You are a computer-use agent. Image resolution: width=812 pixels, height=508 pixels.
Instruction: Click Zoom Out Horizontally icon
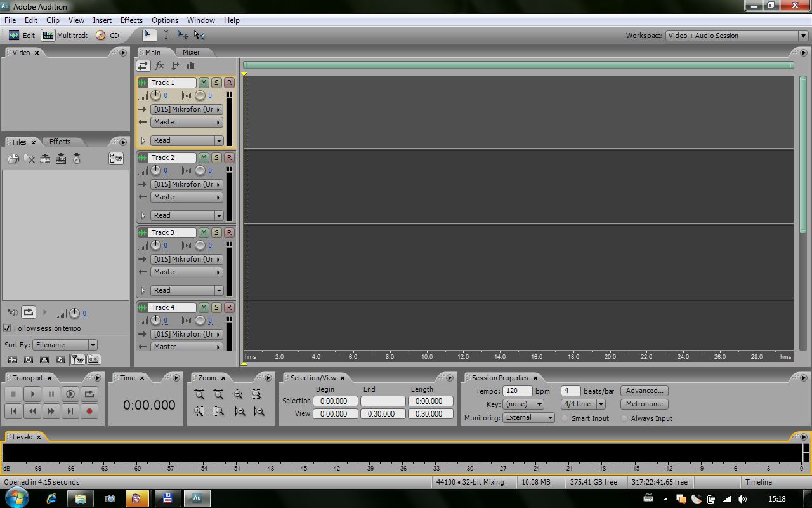click(x=219, y=394)
